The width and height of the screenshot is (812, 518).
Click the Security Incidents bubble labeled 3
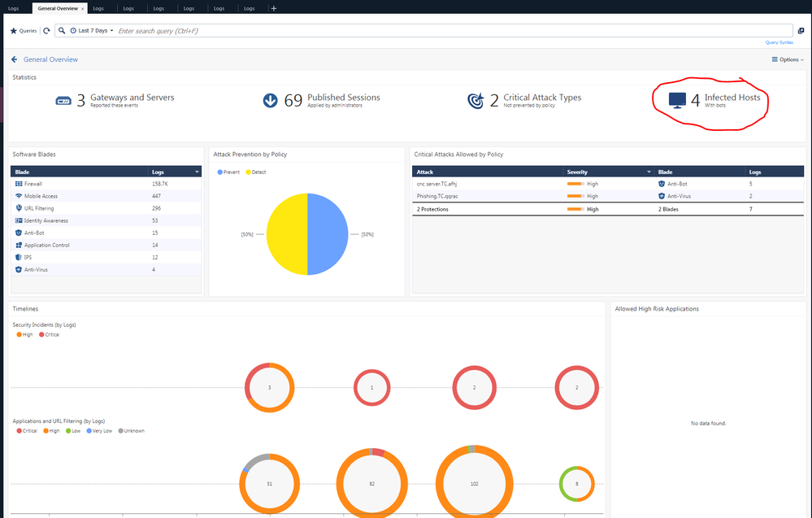point(269,387)
